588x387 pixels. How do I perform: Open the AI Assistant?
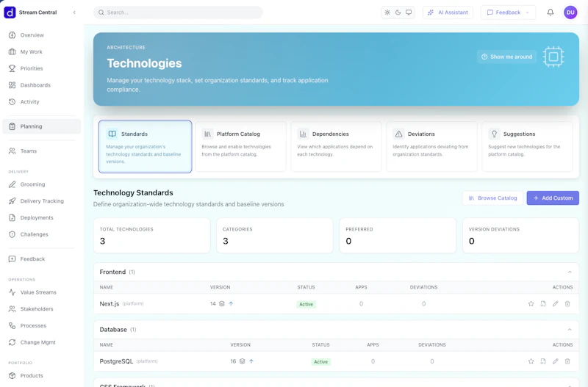pos(448,12)
